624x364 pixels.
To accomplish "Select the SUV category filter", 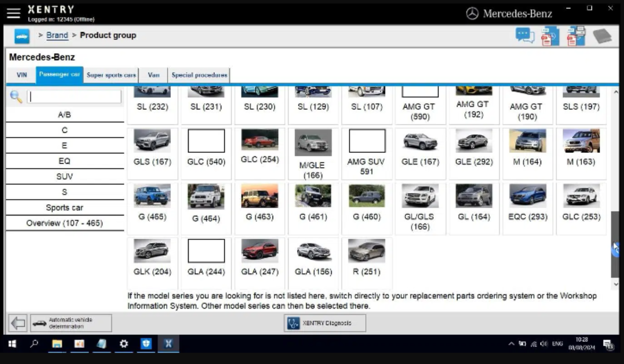I will coord(64,176).
